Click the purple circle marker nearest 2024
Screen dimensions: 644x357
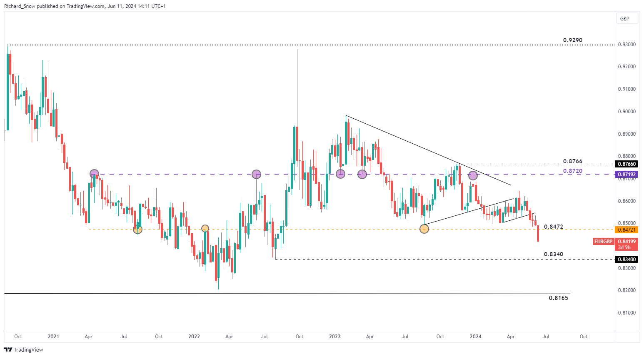tap(473, 176)
